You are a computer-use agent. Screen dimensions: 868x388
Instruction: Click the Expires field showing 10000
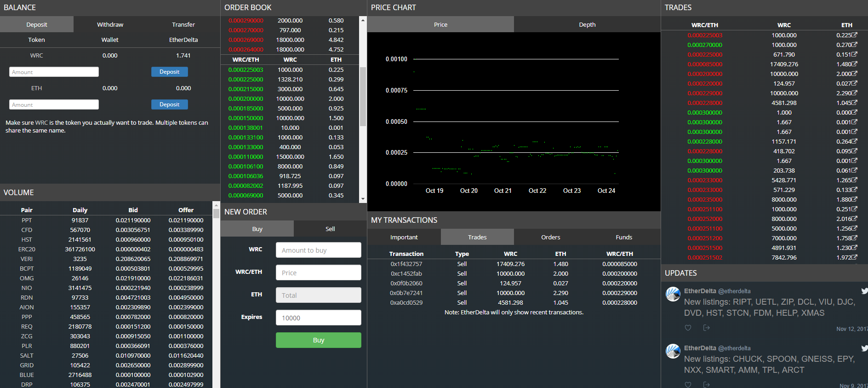tap(319, 318)
